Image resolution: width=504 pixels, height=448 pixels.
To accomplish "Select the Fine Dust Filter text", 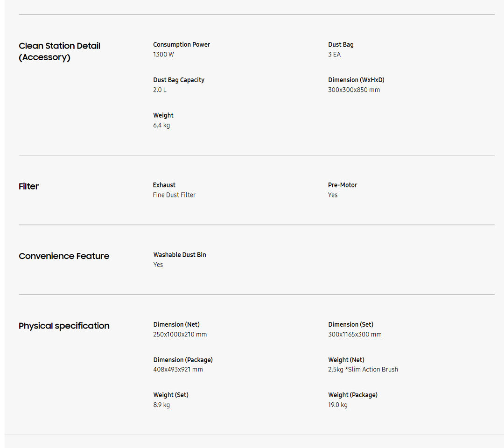I will click(174, 195).
